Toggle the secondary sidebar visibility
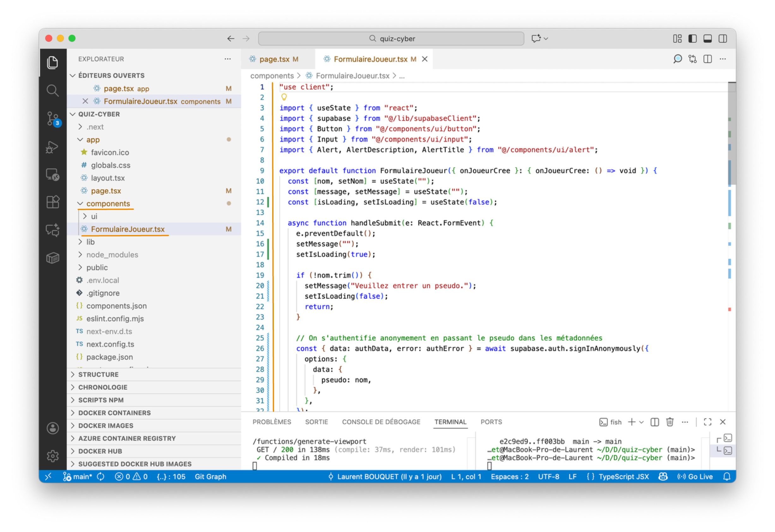775x532 pixels. [x=722, y=39]
